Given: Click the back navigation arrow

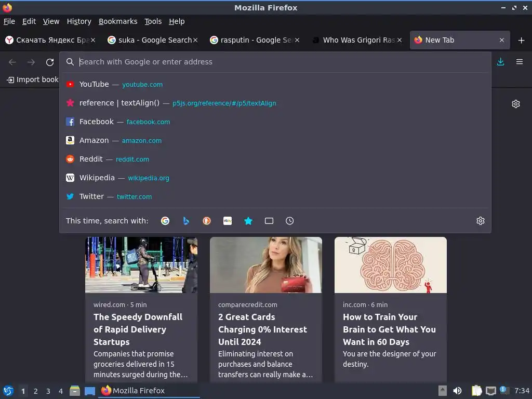Looking at the screenshot, I should click(x=12, y=62).
